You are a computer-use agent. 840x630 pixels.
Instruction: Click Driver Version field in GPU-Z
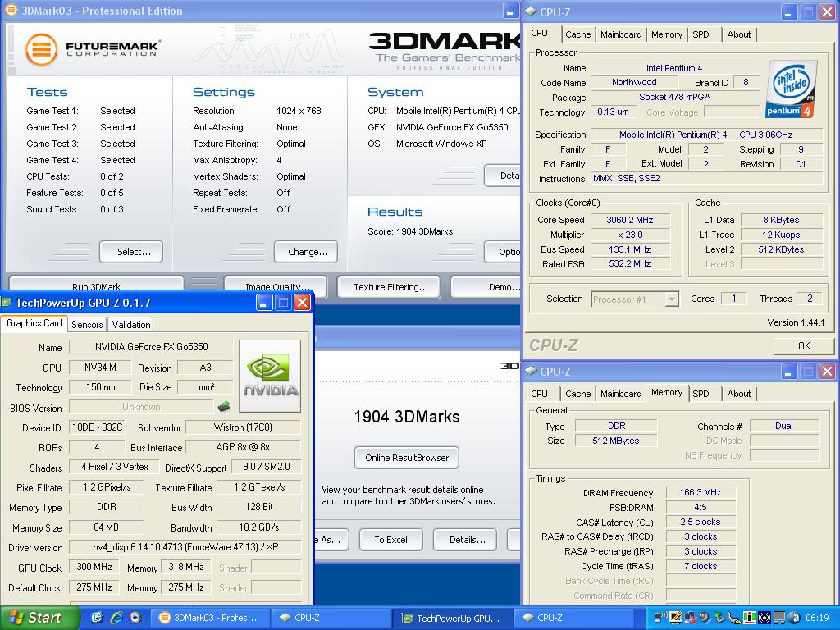(185, 547)
